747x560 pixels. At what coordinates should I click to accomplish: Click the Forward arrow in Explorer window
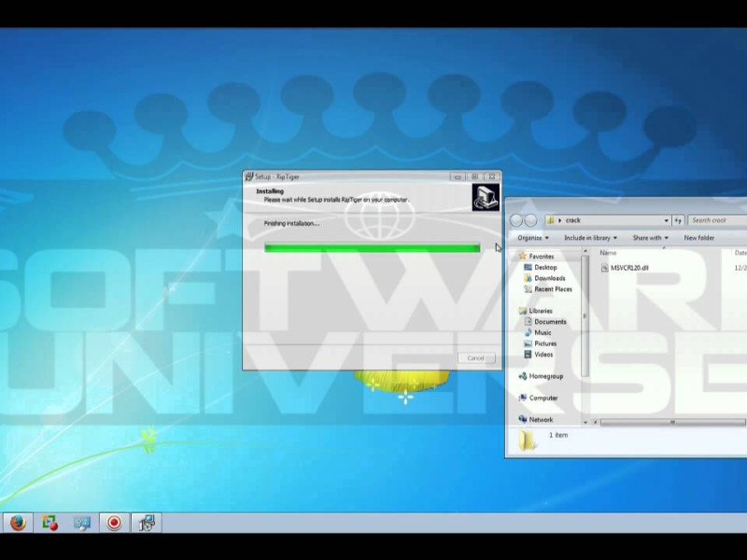[x=530, y=220]
